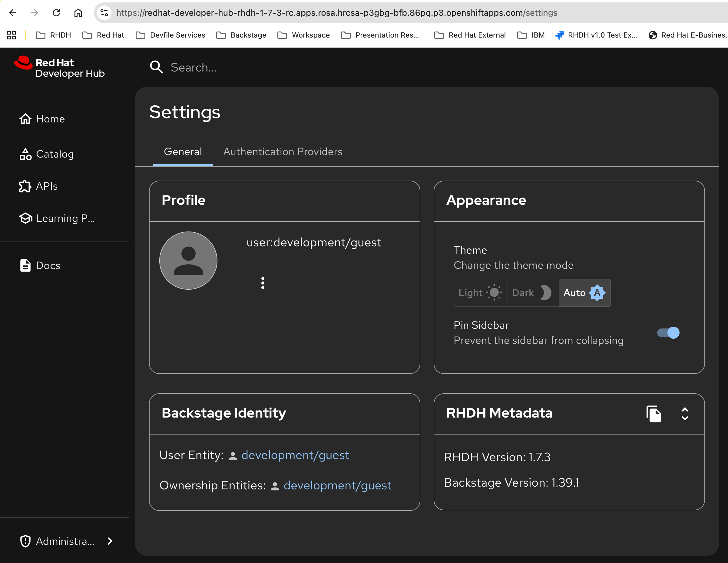Select the Light theme mode
This screenshot has width=728, height=563.
[480, 292]
